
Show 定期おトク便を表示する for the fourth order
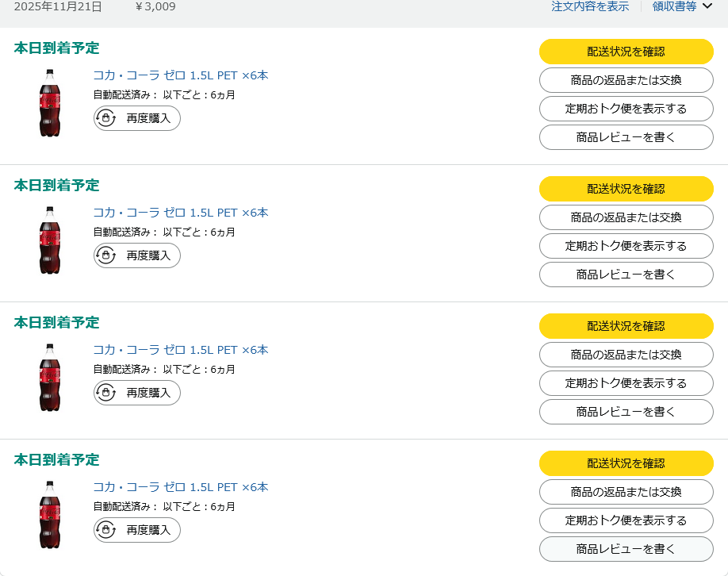(x=626, y=520)
